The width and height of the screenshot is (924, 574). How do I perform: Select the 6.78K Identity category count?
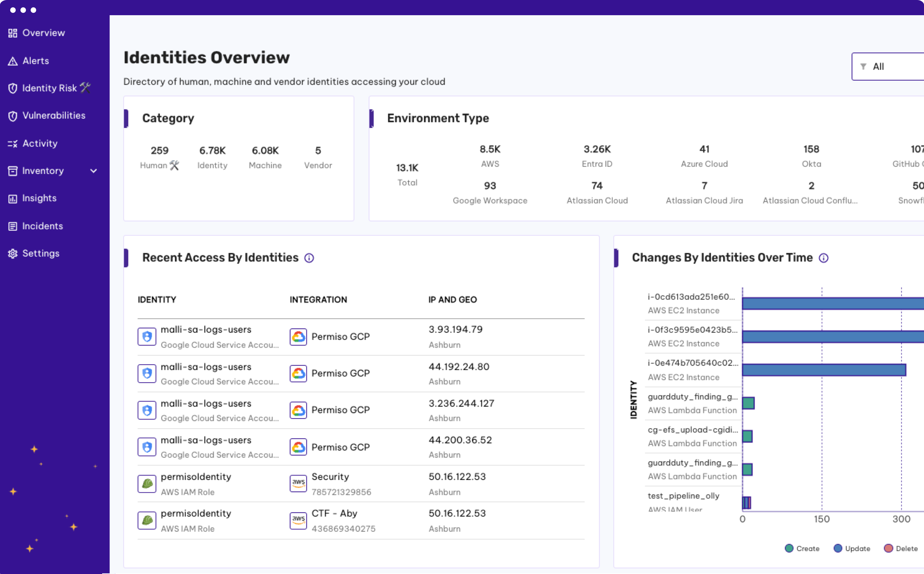point(213,151)
